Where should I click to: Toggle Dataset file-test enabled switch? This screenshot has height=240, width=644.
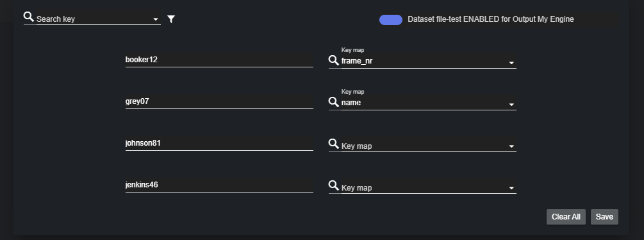[x=391, y=20]
